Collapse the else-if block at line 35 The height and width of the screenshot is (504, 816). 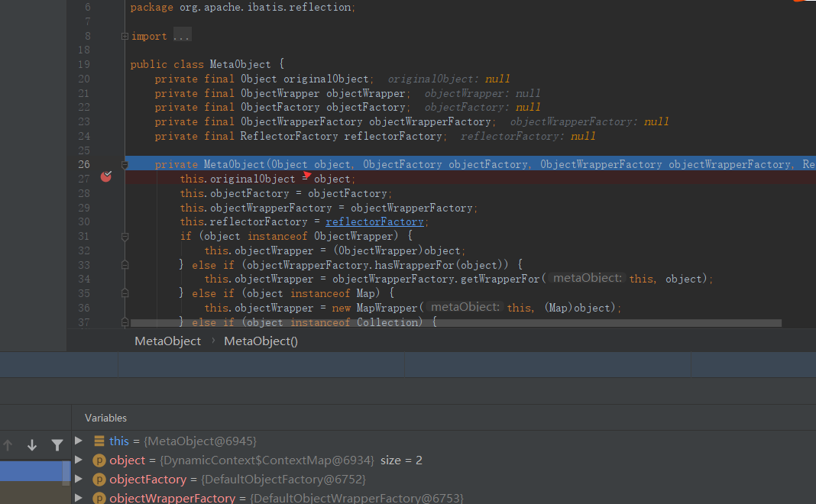125,293
